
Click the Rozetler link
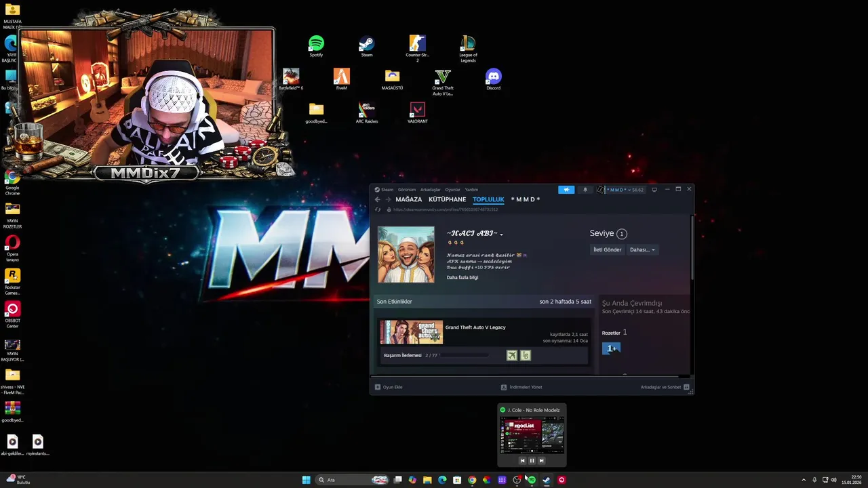(611, 333)
